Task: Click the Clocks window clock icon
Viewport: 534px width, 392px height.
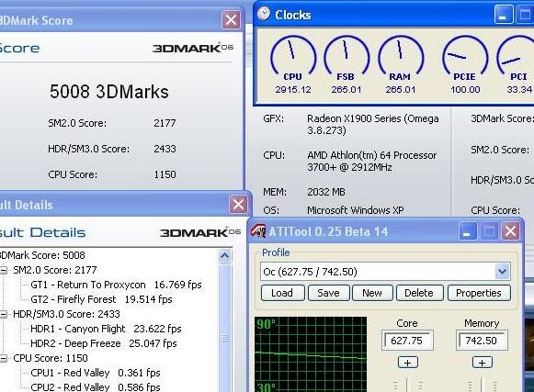Action: coord(263,14)
